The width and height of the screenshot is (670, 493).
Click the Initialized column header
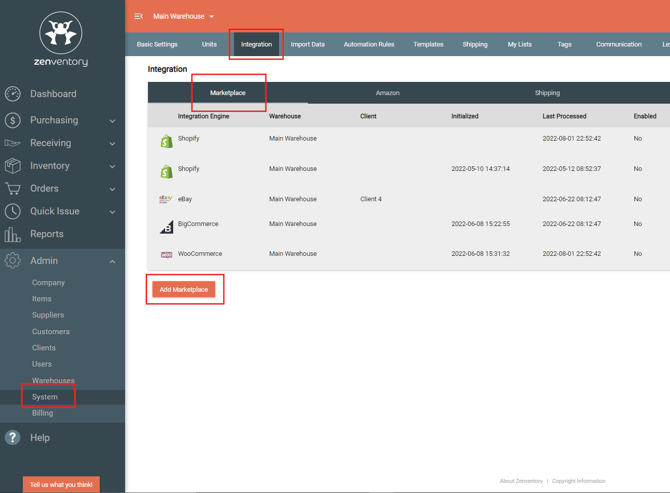tap(464, 116)
